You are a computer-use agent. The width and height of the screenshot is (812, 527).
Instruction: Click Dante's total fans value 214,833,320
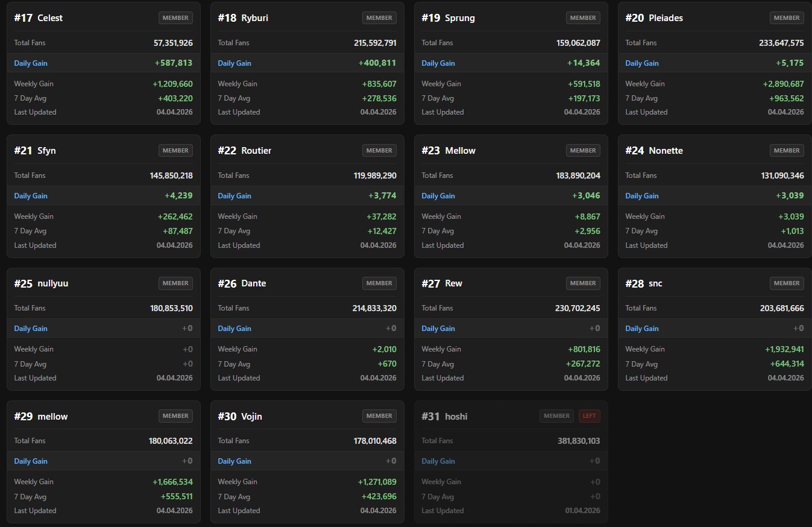tap(374, 308)
